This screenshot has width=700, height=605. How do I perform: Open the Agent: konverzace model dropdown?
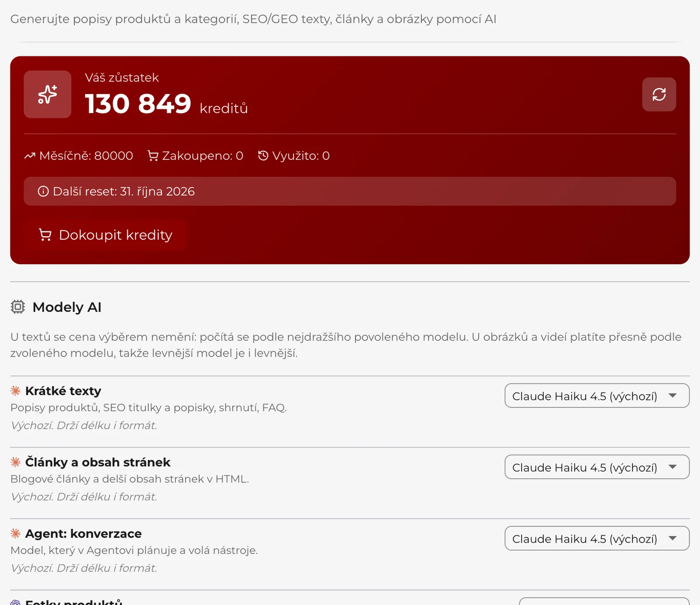(597, 539)
